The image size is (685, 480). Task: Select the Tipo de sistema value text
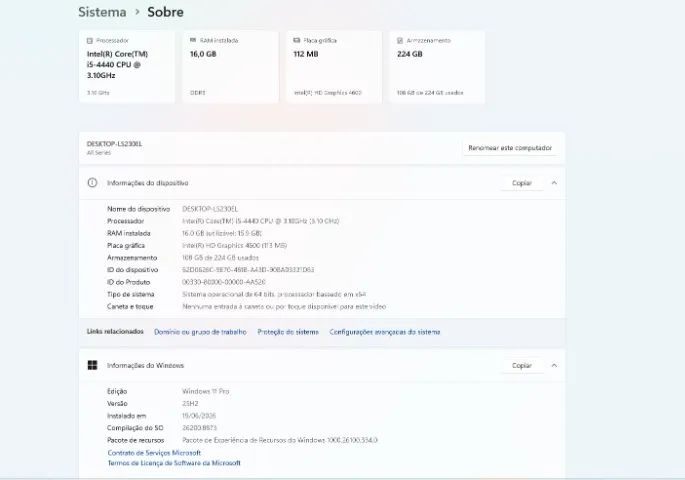[274, 294]
